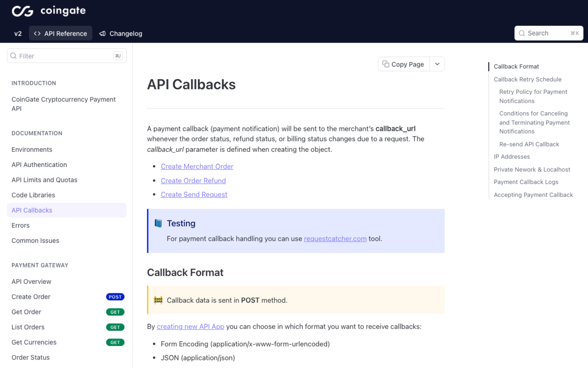Click the CoinGate logo

[49, 11]
